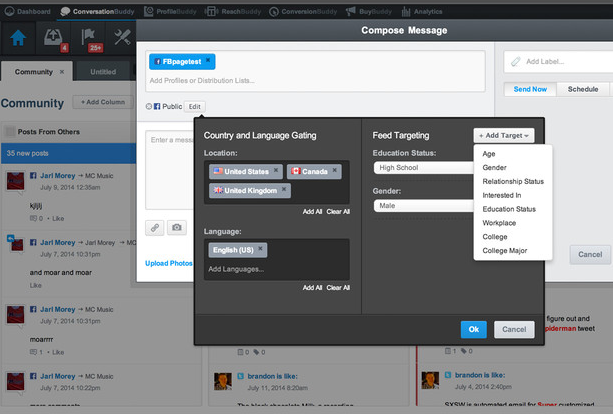
Task: Remove Canada from Location
Action: point(335,170)
